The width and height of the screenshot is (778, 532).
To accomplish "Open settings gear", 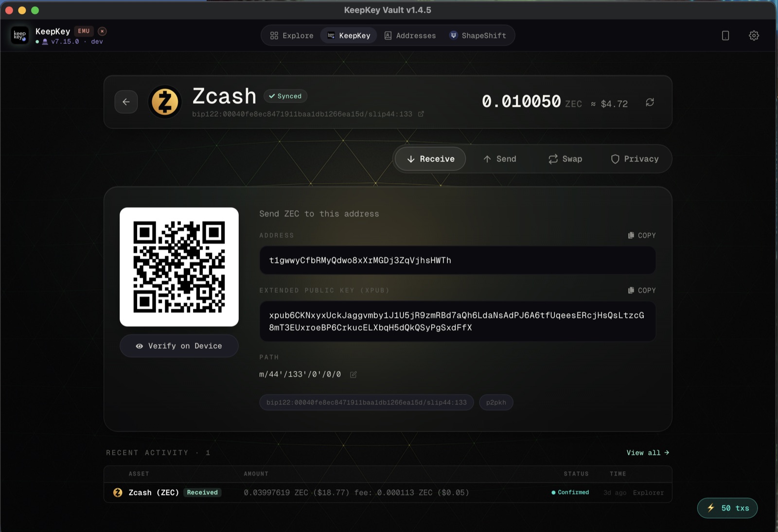I will tap(754, 35).
